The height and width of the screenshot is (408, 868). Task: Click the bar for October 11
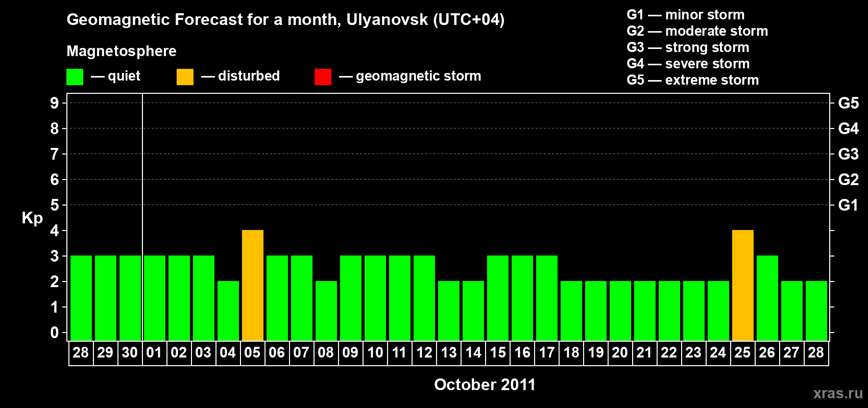click(x=400, y=298)
